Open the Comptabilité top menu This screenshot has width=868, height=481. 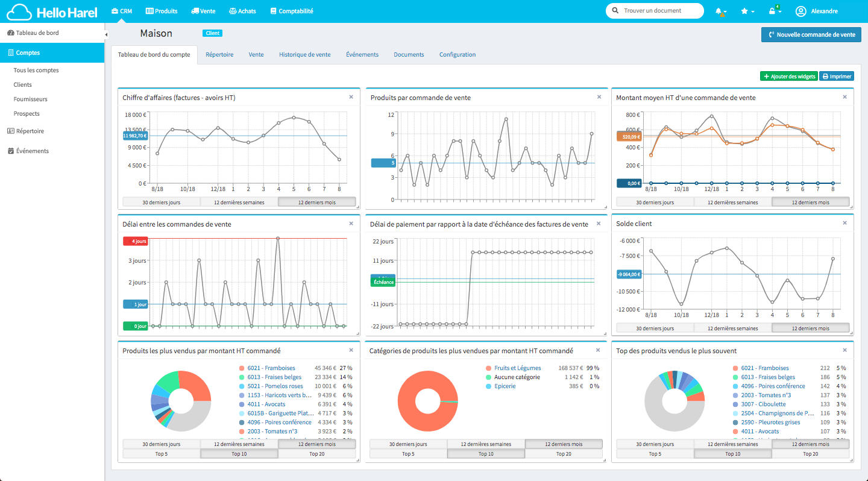pos(292,11)
